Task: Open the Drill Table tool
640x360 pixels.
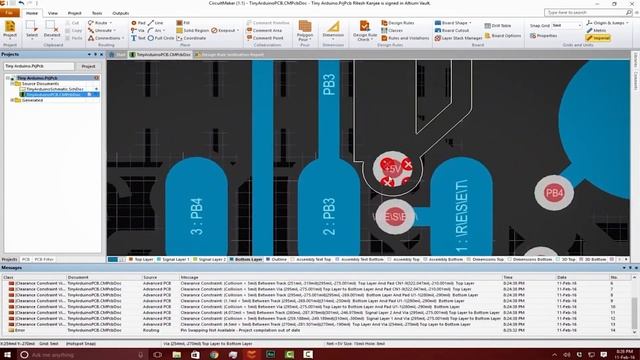Action: (498, 26)
